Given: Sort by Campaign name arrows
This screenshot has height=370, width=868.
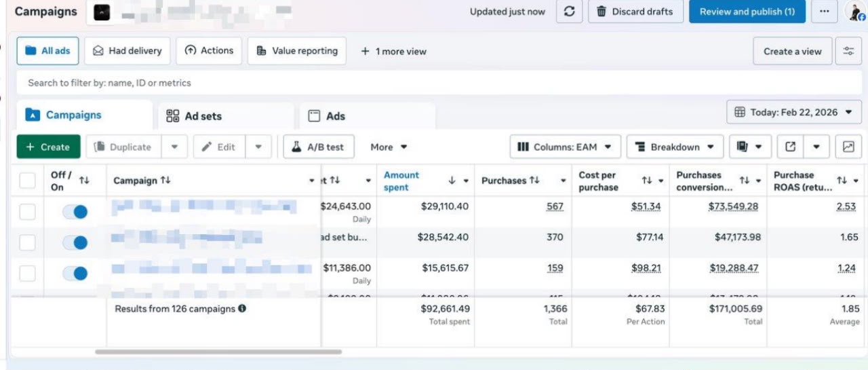Looking at the screenshot, I should pyautogui.click(x=166, y=181).
